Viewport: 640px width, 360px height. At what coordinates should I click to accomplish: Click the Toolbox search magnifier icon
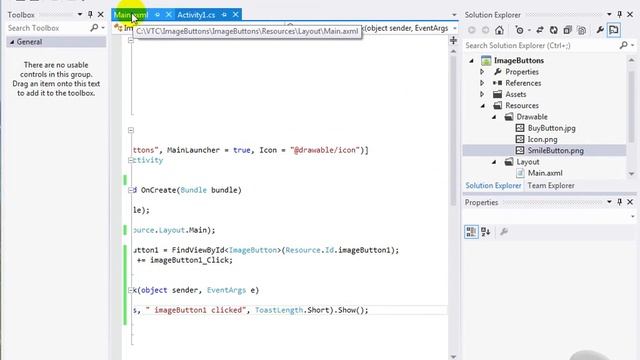(x=94, y=28)
